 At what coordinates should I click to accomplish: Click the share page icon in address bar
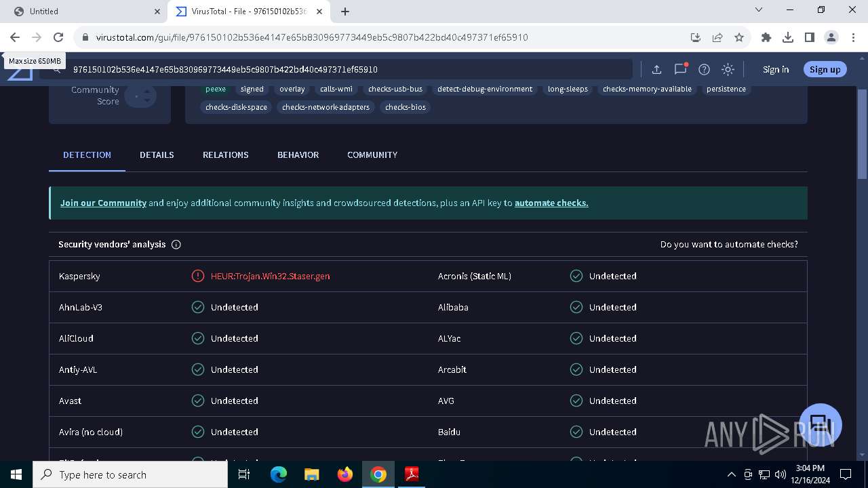point(717,37)
